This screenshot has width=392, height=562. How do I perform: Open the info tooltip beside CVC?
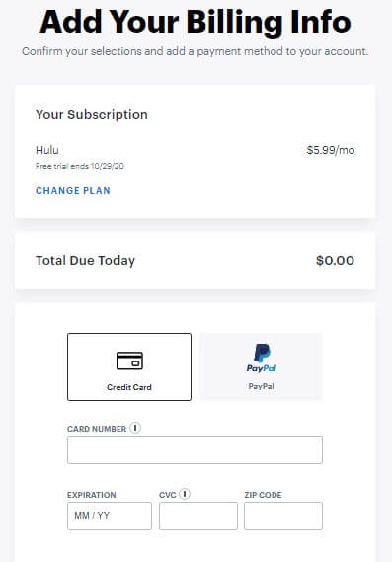point(185,494)
